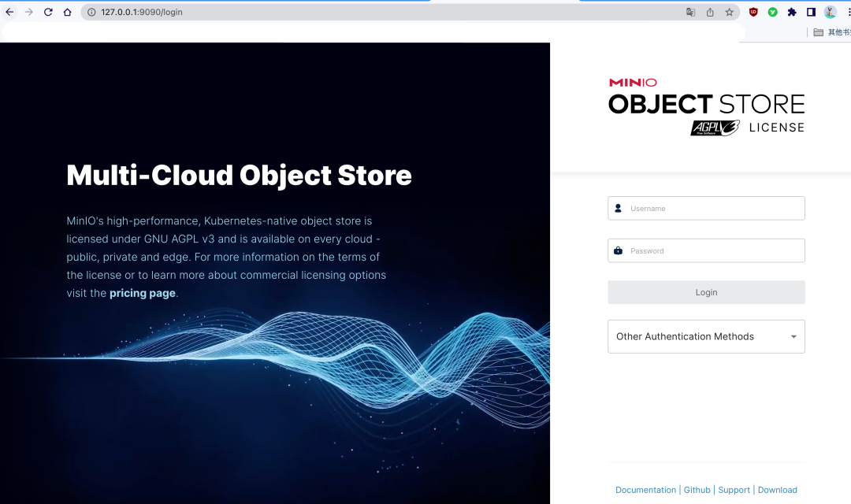Reload the page with the refresh icon

click(x=48, y=12)
